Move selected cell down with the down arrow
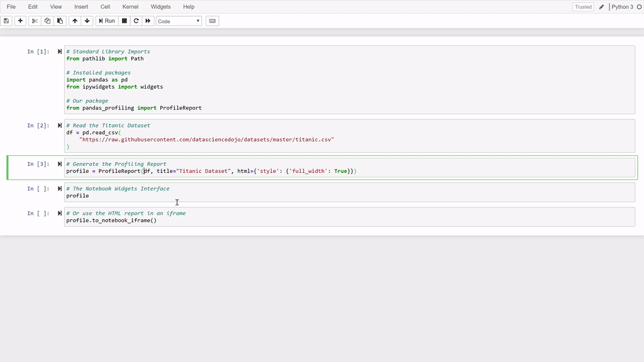Viewport: 644px width, 362px height. (86, 21)
